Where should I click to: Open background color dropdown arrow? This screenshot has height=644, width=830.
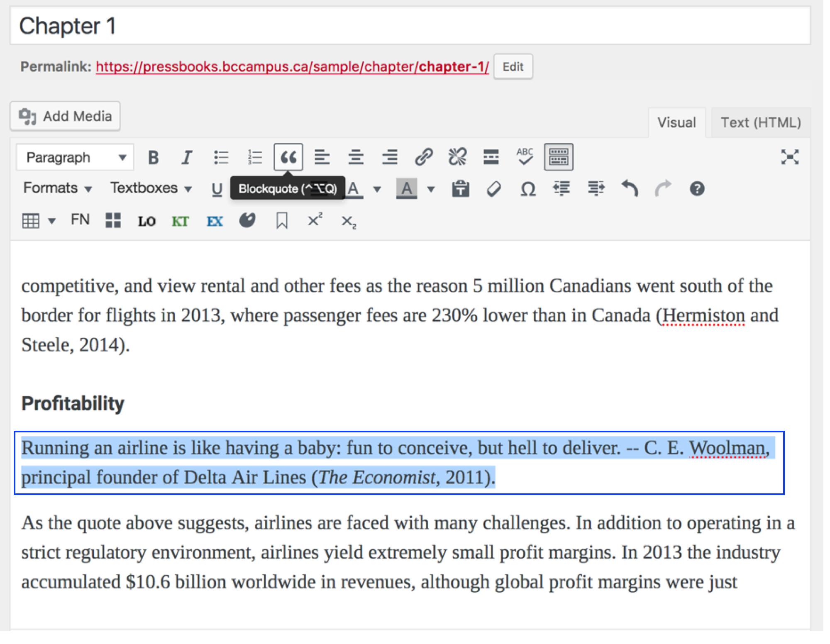[x=431, y=189]
